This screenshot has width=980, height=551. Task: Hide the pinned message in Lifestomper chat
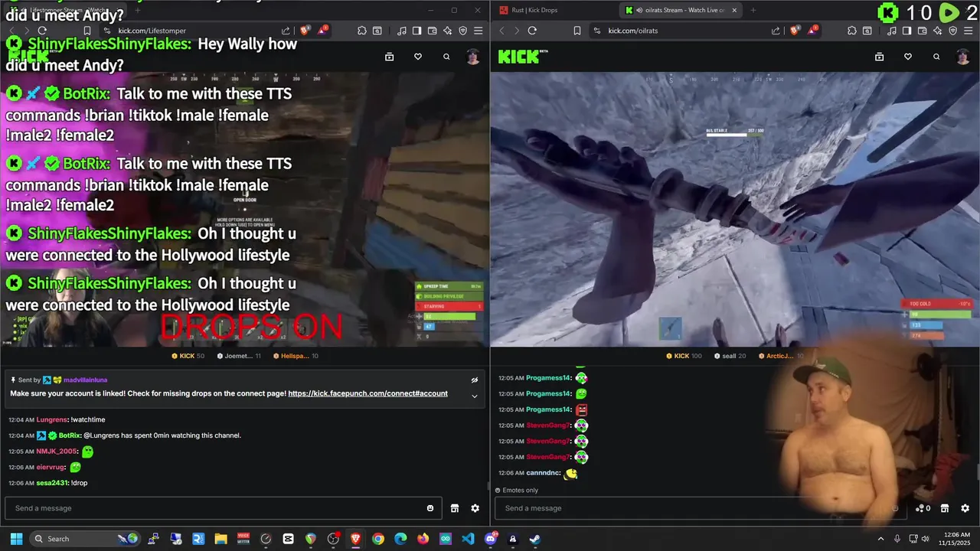pos(475,380)
